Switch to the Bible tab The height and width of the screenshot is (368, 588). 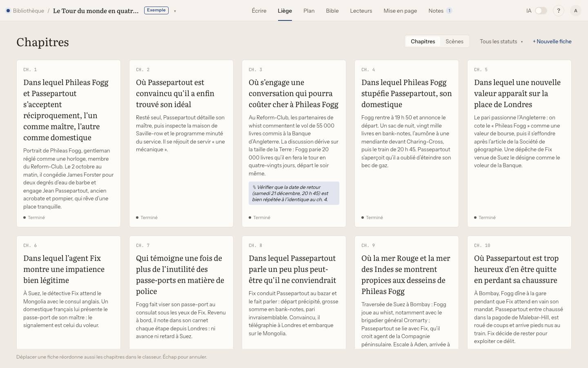click(332, 11)
